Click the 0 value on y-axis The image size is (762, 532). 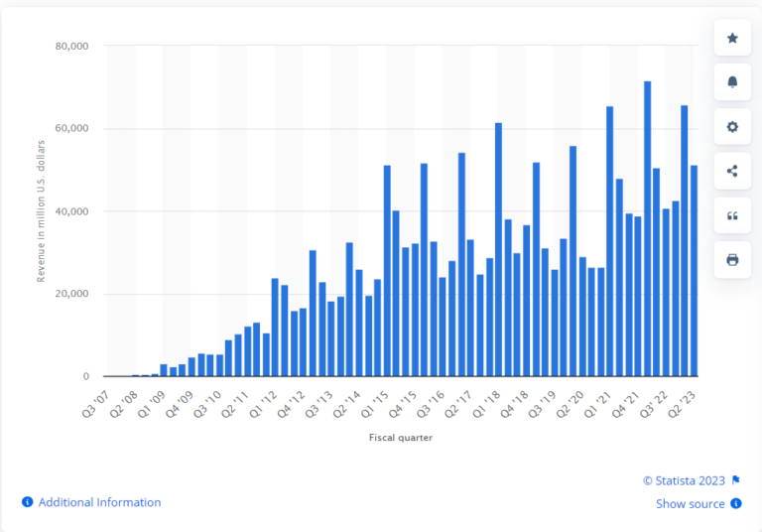86,377
